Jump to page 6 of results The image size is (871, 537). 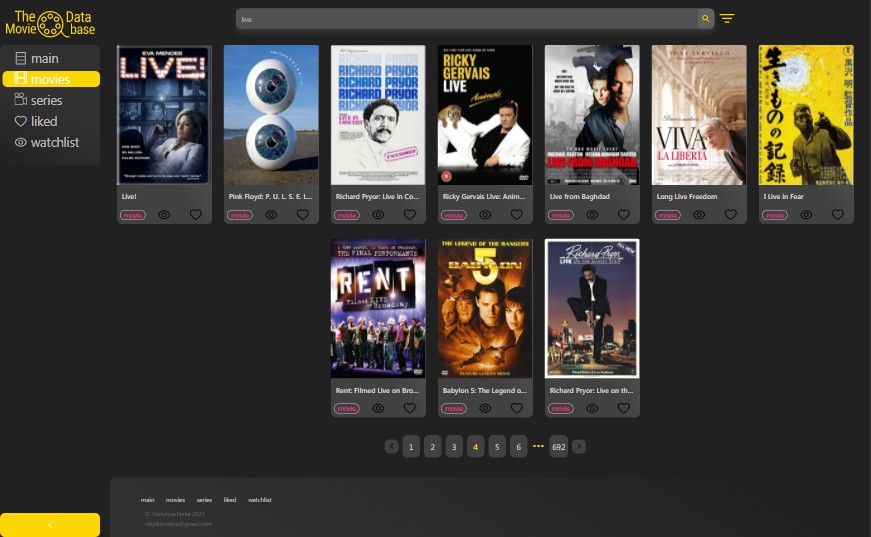click(518, 446)
